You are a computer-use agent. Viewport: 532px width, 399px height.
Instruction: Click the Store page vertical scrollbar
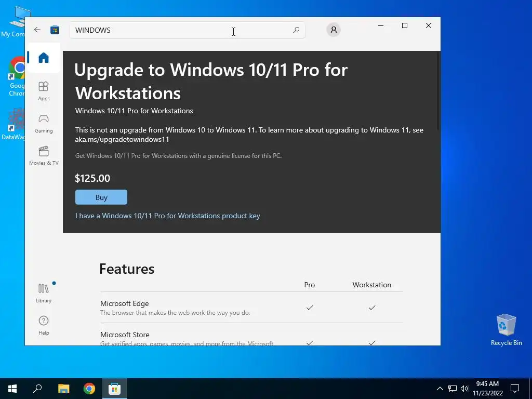click(438, 91)
